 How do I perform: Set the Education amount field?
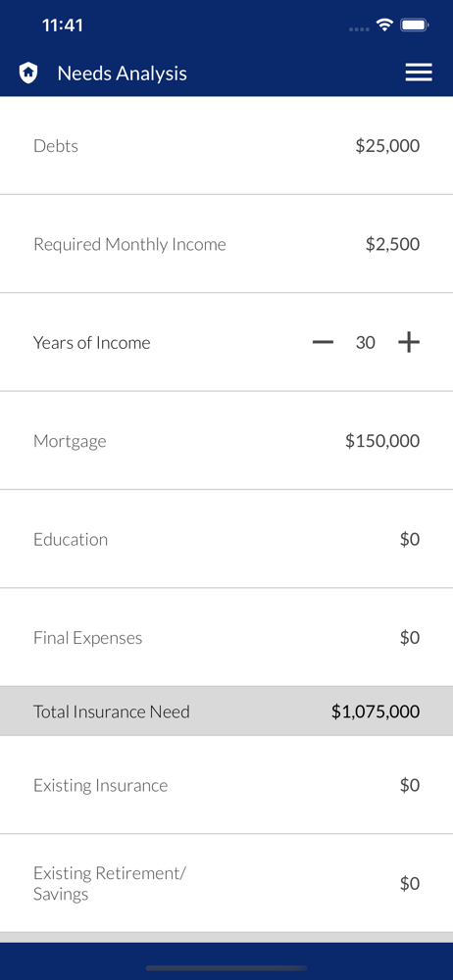click(x=410, y=539)
